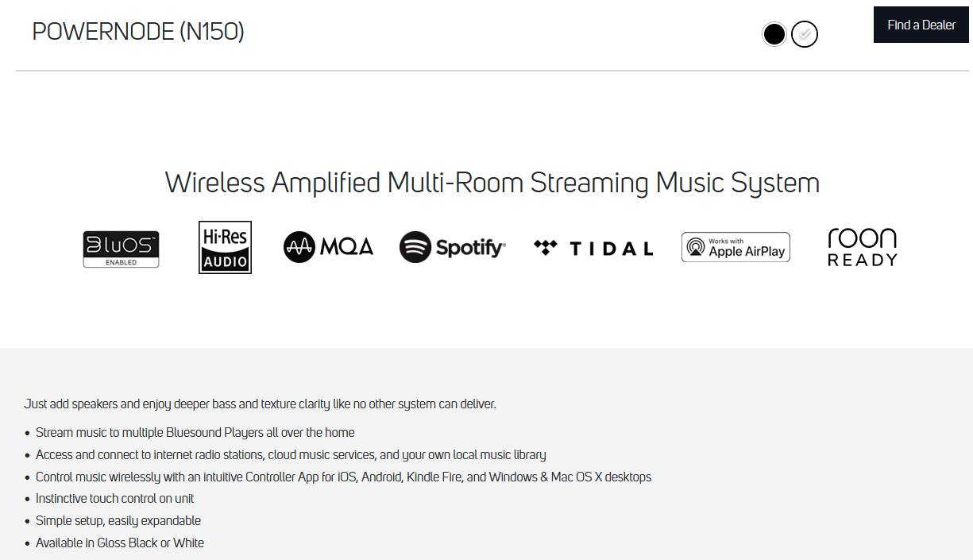
Task: Click the "Just add speakers" intro sentence
Action: pos(260,404)
